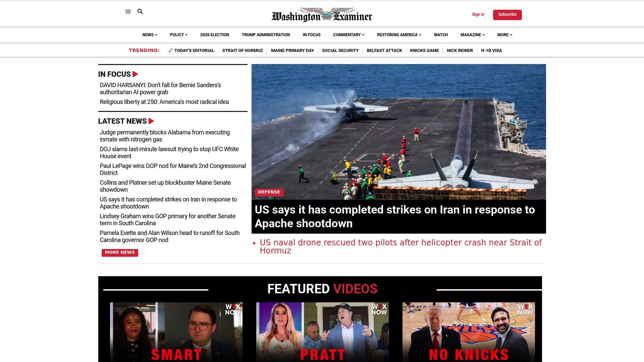Expand the MAGAZINE dropdown menu
Image resolution: width=644 pixels, height=362 pixels.
pos(473,35)
